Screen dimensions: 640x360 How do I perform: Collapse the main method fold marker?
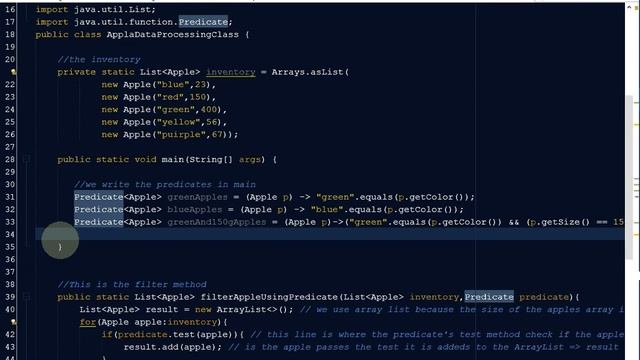pos(26,159)
